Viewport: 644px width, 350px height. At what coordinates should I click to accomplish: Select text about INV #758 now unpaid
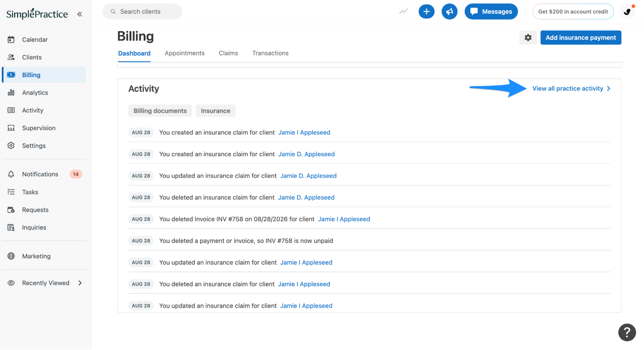246,241
